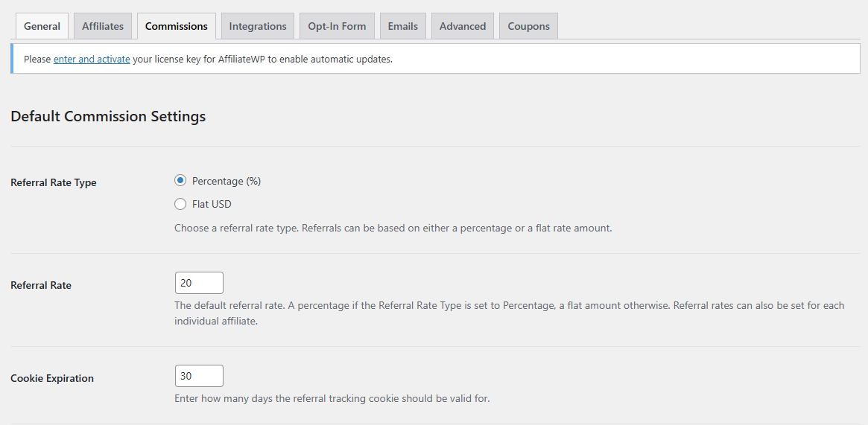Click into the Cookie Expiration number field
868x425 pixels.
point(199,376)
